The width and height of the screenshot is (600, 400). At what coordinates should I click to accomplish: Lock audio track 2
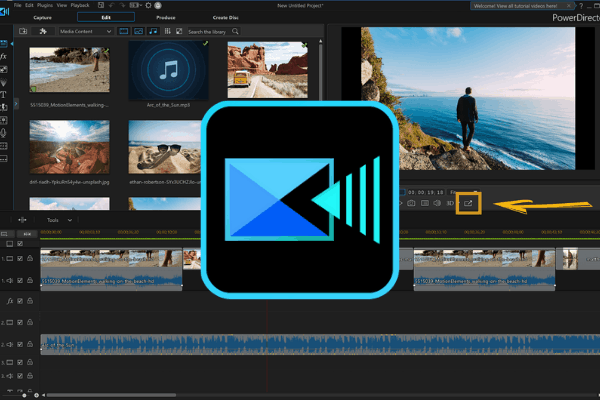pyautogui.click(x=30, y=344)
